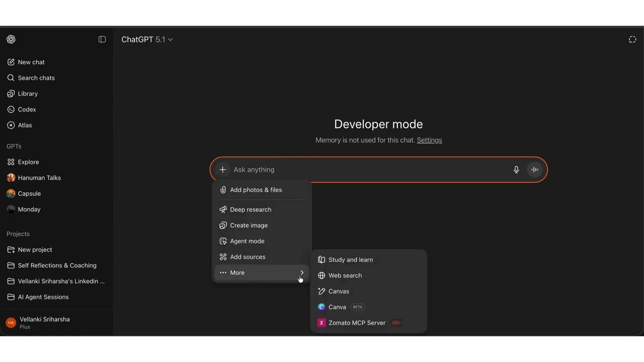Open Atlas from the sidebar
The image size is (644, 362).
(56, 125)
